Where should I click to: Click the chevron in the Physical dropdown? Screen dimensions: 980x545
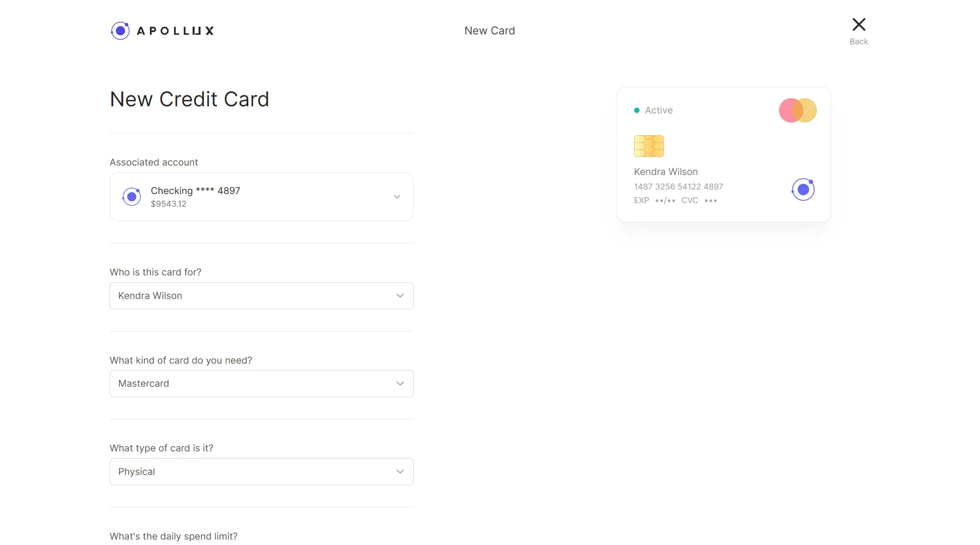pos(400,472)
